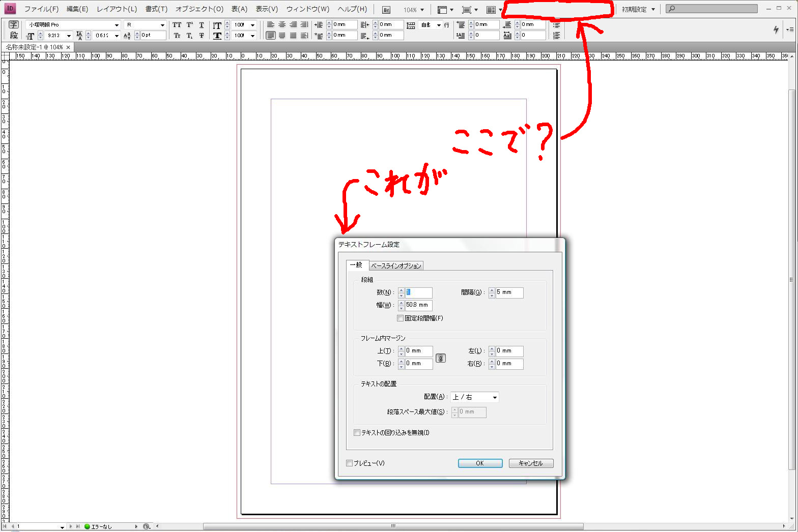Image resolution: width=798 pixels, height=532 pixels.
Task: Switch to paragraph formatting controls (段)
Action: pyautogui.click(x=14, y=35)
